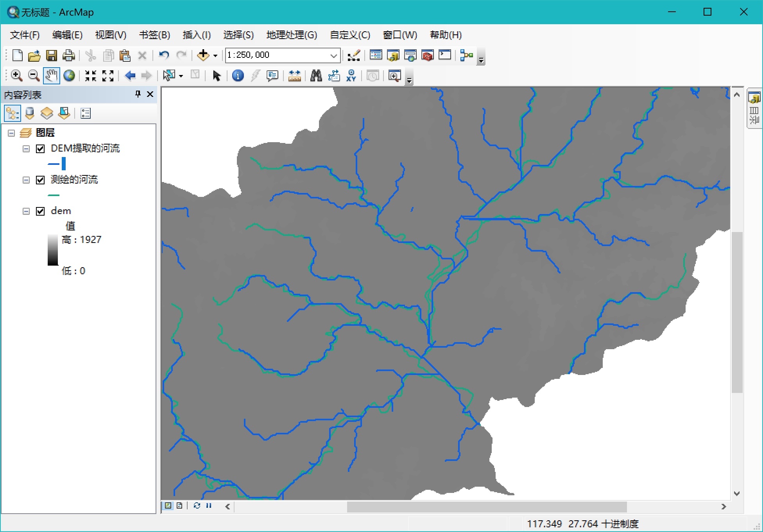
Task: Open the 书签(B) menu
Action: 154,35
